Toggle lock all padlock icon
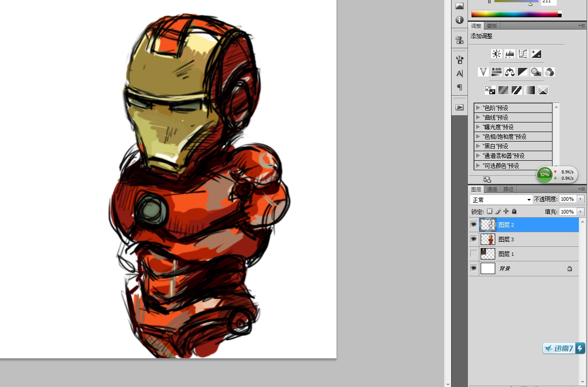Viewport: 588px width, 387px height. 514,211
